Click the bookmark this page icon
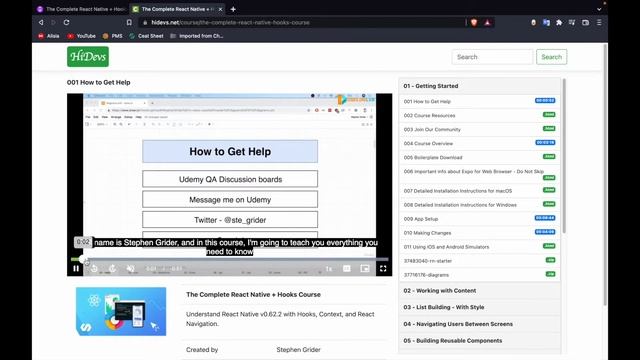This screenshot has height=360, width=640. [x=129, y=22]
